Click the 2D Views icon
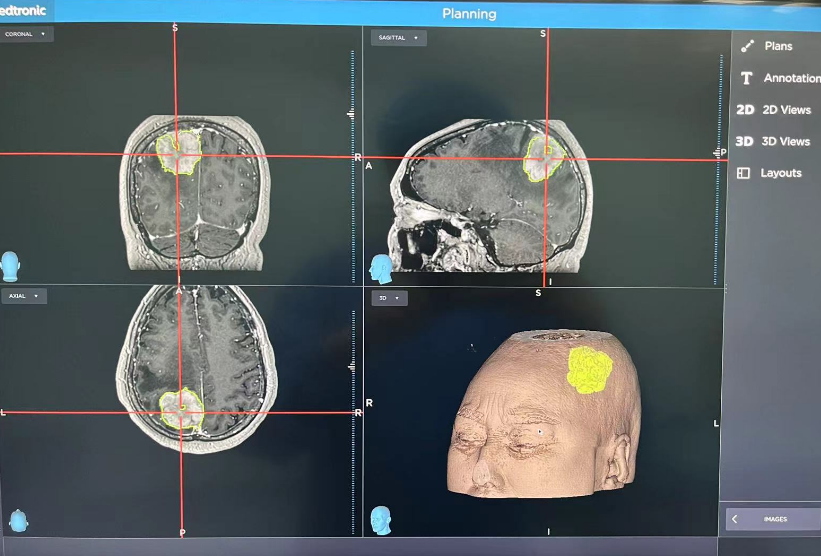Image resolution: width=821 pixels, height=556 pixels. (x=745, y=110)
